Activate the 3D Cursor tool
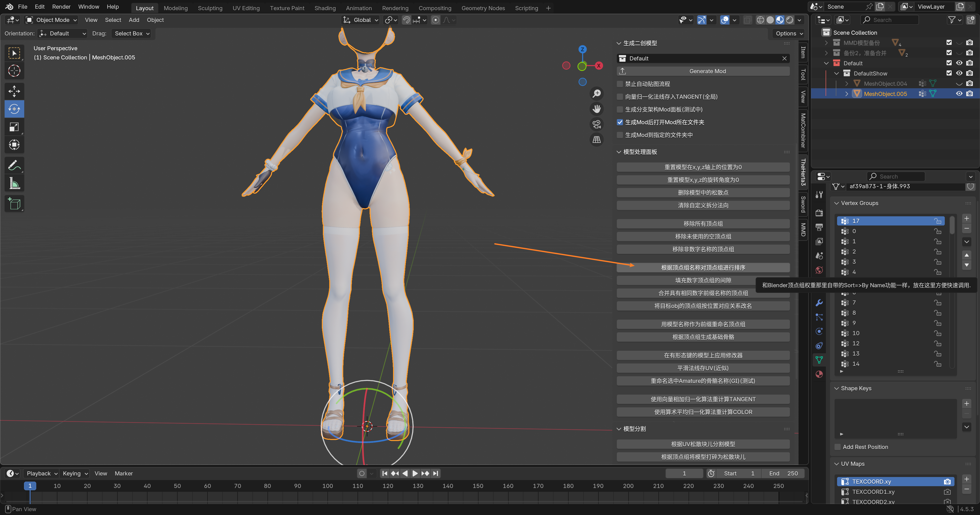 [x=14, y=71]
